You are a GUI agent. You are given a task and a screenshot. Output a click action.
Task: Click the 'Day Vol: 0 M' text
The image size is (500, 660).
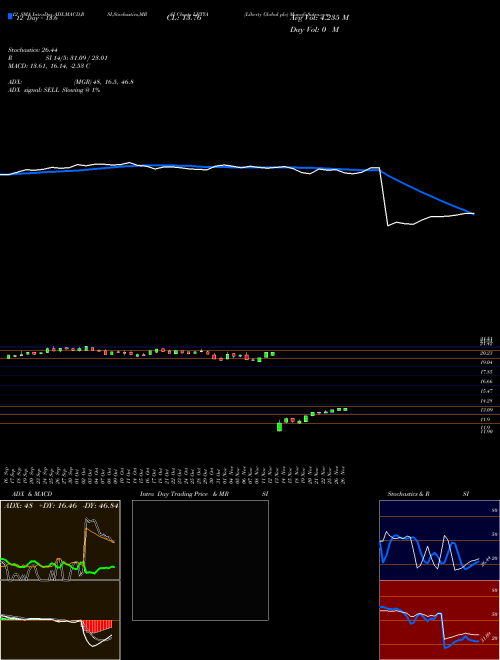314,30
